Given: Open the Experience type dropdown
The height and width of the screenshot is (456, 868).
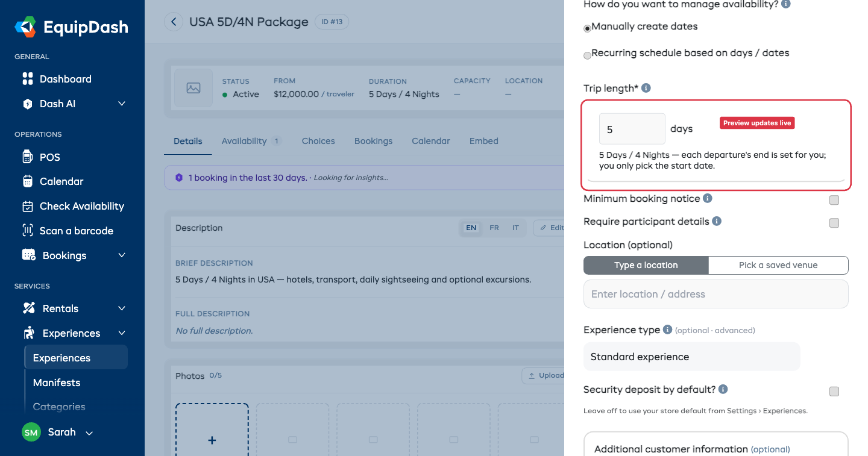Looking at the screenshot, I should pos(692,357).
